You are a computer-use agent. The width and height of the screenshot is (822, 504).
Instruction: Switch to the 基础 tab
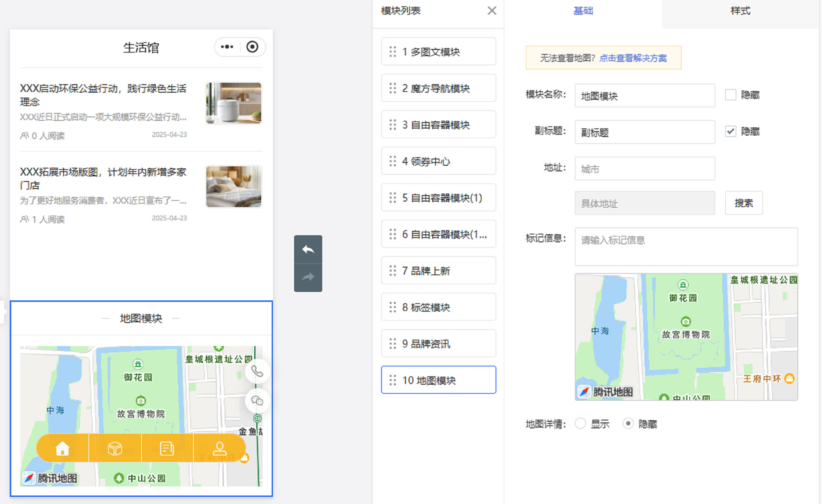tap(583, 11)
